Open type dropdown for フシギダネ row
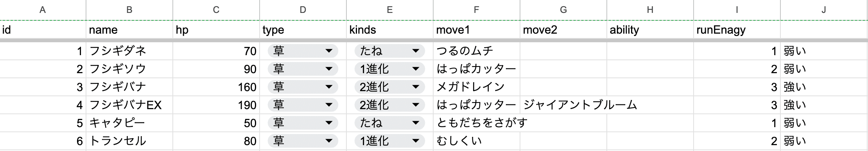This screenshot has width=868, height=151. [329, 51]
